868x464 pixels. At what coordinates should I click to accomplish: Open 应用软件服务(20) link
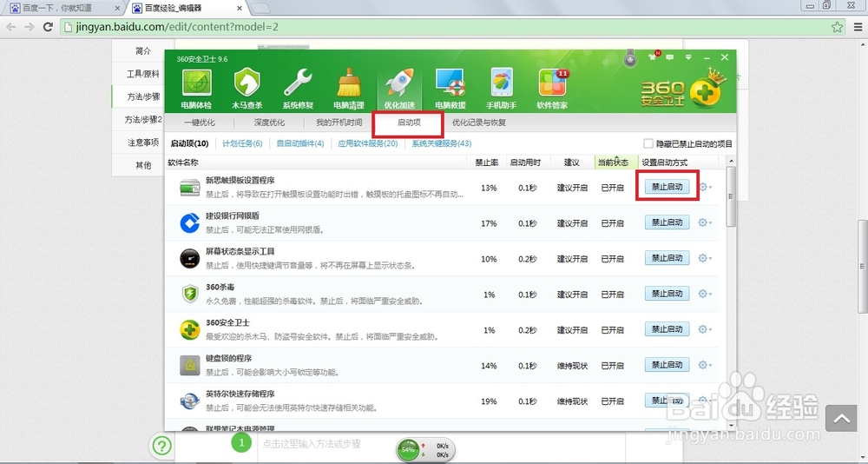367,143
